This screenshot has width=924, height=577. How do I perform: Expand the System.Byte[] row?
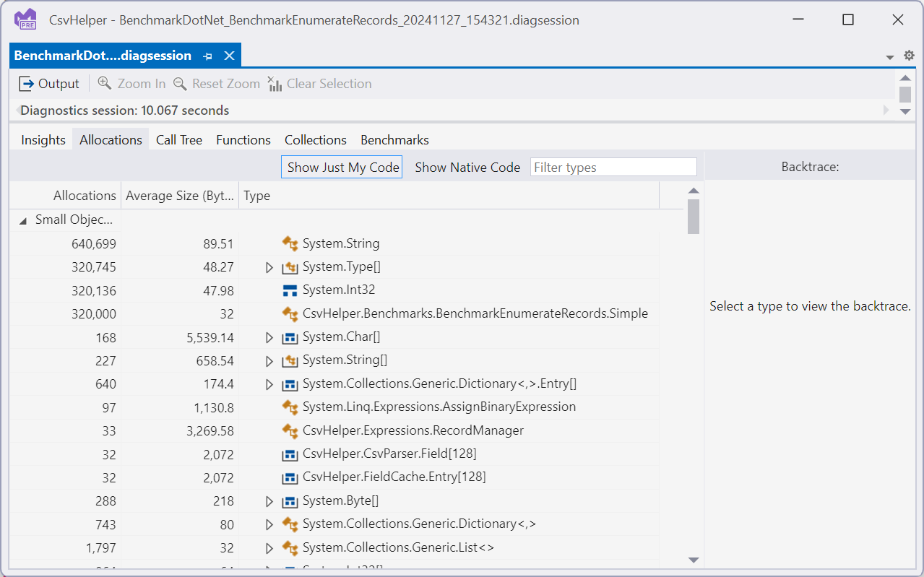(269, 501)
